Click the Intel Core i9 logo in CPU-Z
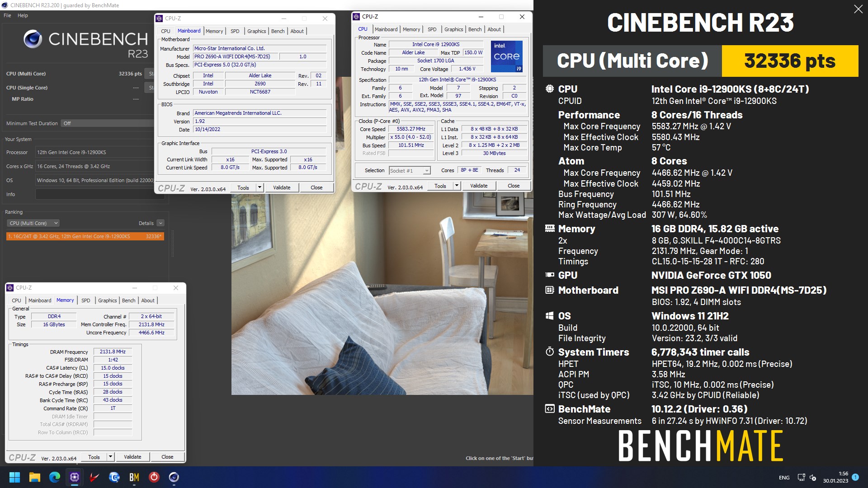 click(506, 56)
